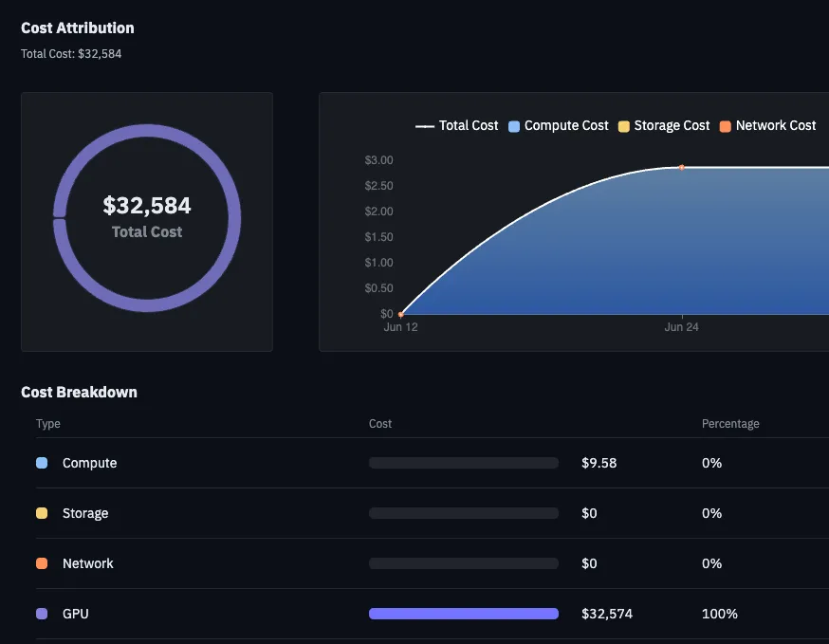This screenshot has width=829, height=644.
Task: Toggle Network Cost legend entry
Action: point(767,126)
